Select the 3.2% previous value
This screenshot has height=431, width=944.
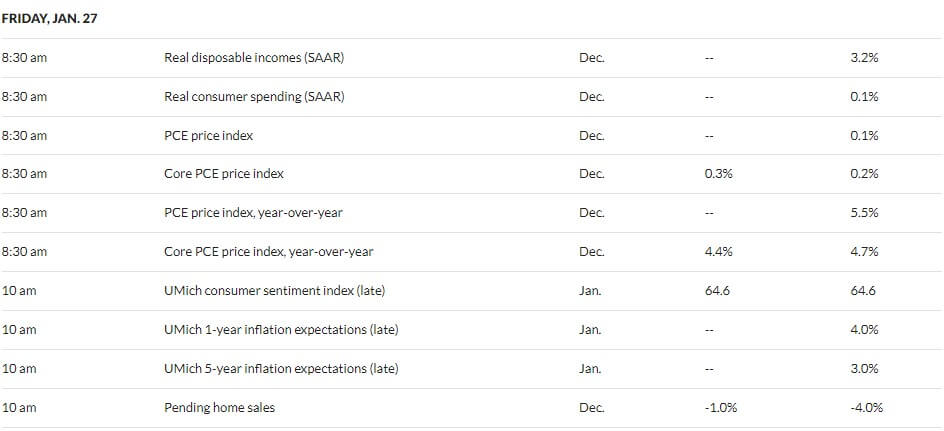coord(864,58)
